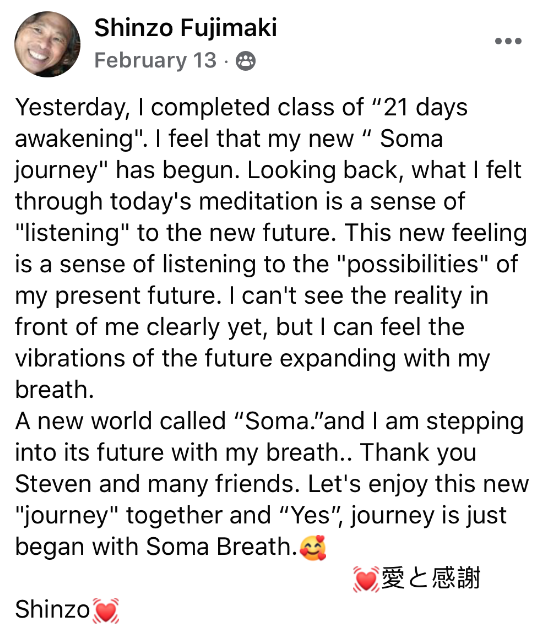Open the Shinzo Fujimaki profile name link

[x=186, y=28]
